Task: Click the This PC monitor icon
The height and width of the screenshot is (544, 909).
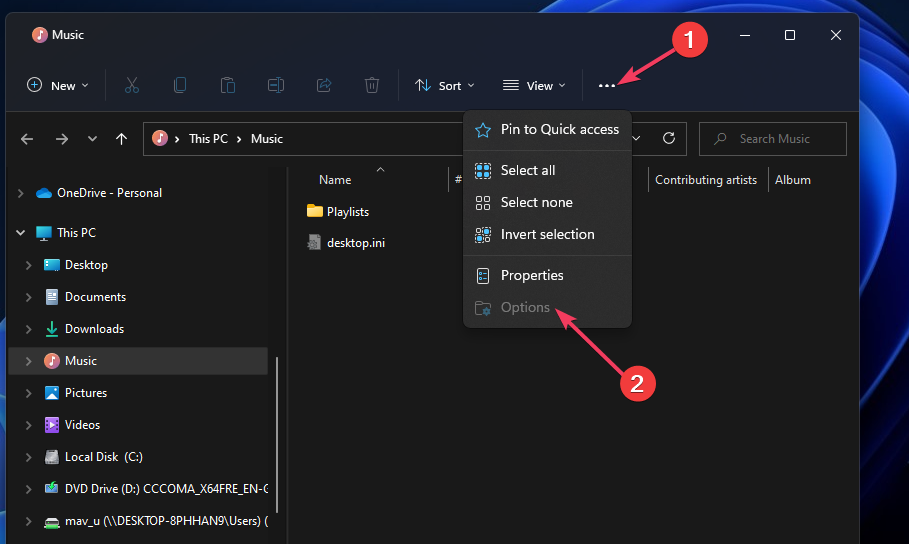Action: [x=43, y=233]
